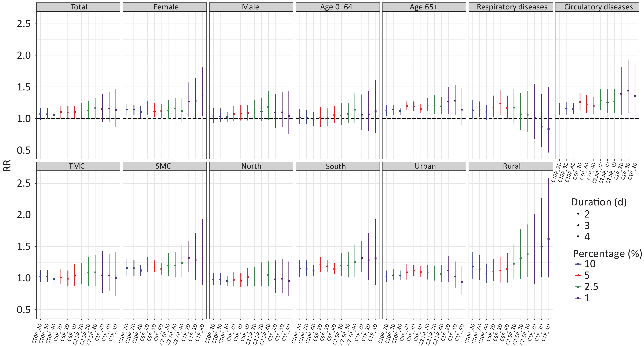Click the Urban panel header
Viewport: 644px width, 346px height.
tap(425, 166)
